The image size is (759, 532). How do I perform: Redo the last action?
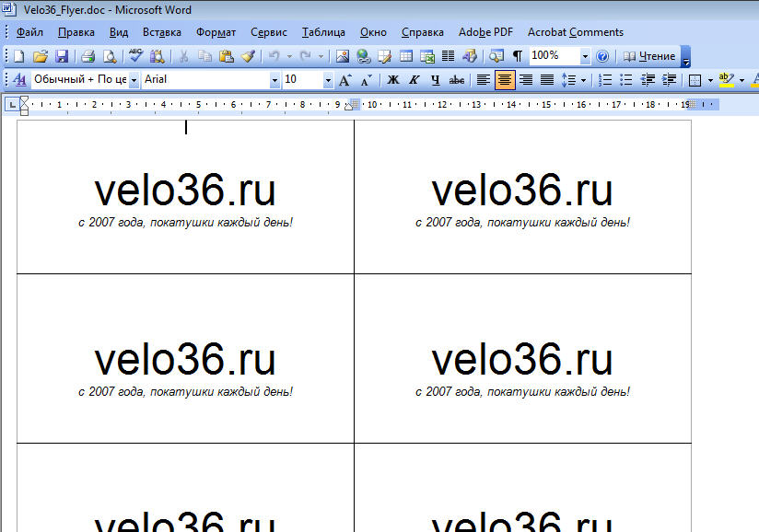pyautogui.click(x=306, y=56)
